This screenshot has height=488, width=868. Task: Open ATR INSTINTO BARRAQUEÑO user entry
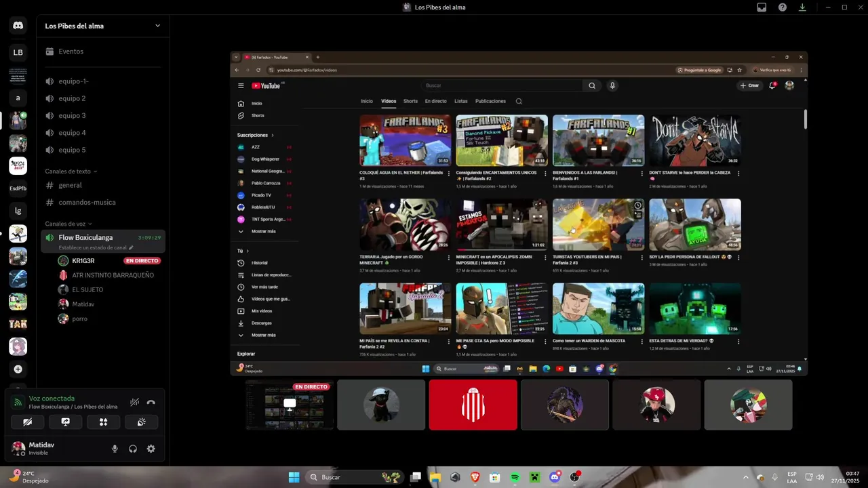pos(108,275)
